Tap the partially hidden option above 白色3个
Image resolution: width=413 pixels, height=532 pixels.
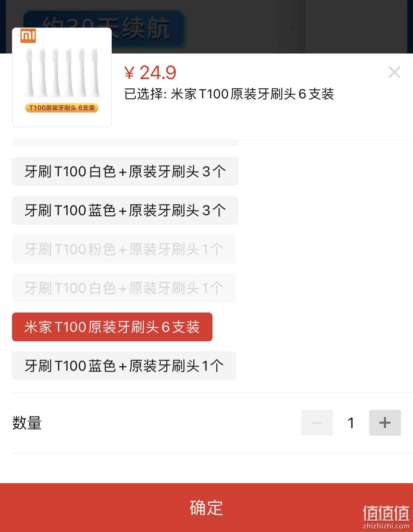(125, 143)
